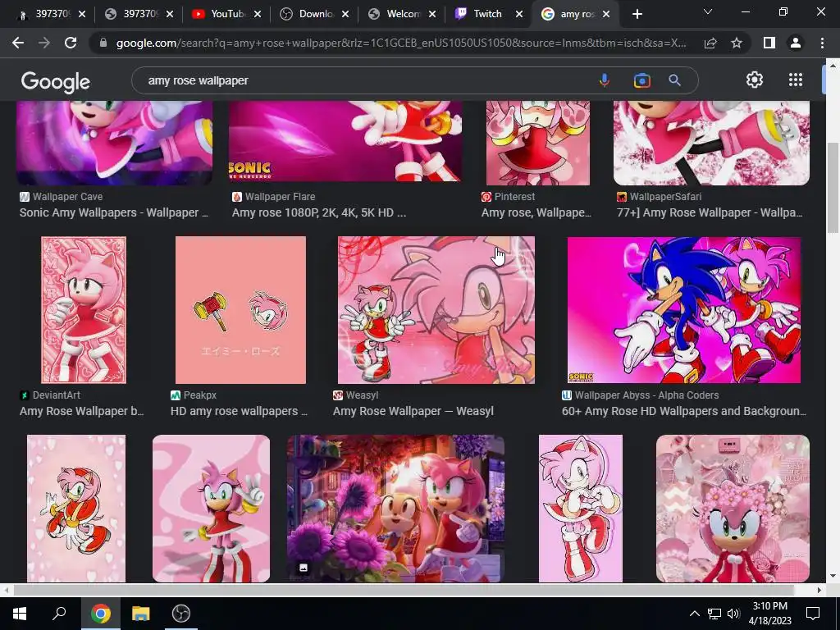Screen dimensions: 840x630
Task: Open the tab search chevron
Action: pyautogui.click(x=708, y=11)
